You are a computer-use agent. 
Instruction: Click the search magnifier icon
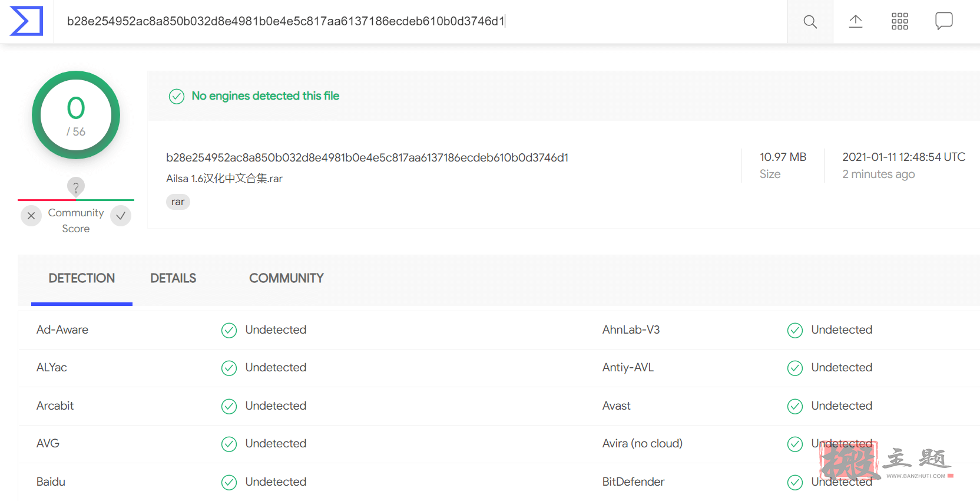810,22
